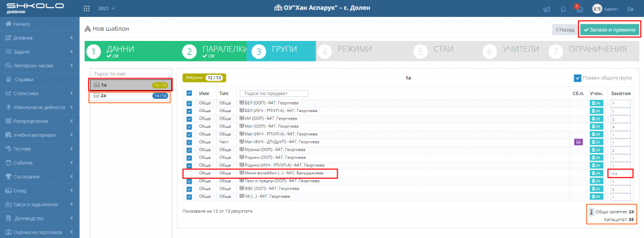The width and height of the screenshot is (644, 238).
Task: Open students icon for Родино (ООП) row
Action: click(596, 158)
